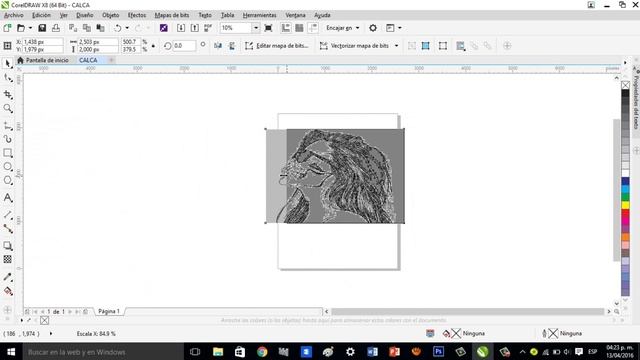
Task: Select the Connector line tool
Action: [8, 229]
